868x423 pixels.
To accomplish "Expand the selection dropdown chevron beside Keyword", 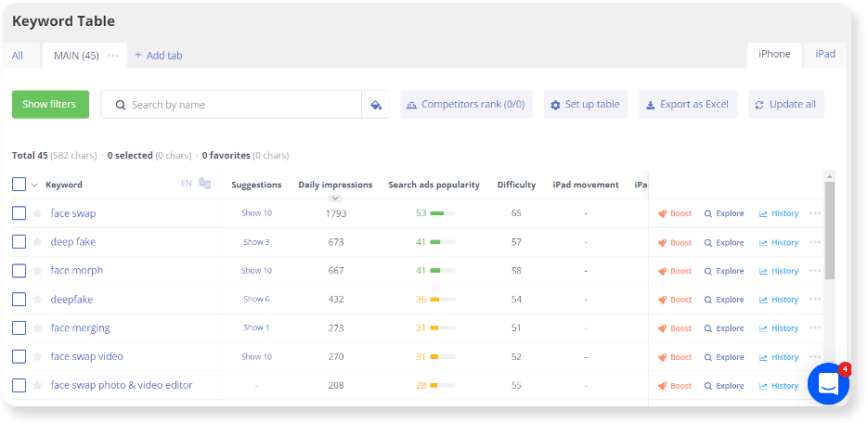I will (x=34, y=185).
